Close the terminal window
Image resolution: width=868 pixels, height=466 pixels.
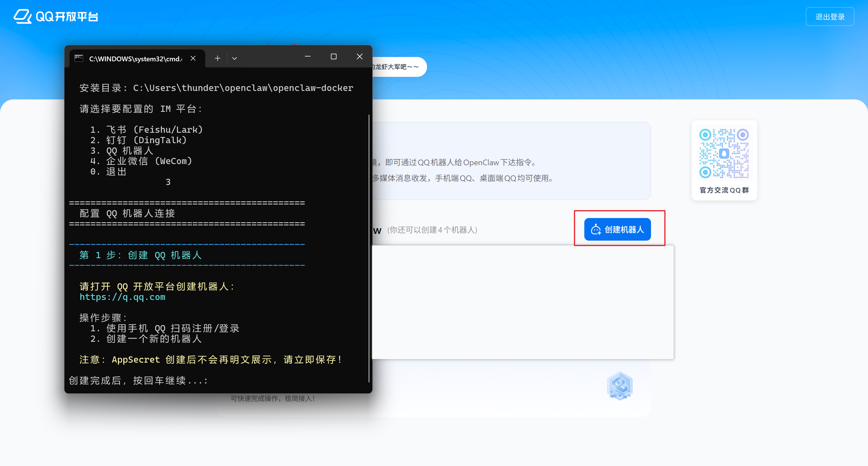coord(359,56)
